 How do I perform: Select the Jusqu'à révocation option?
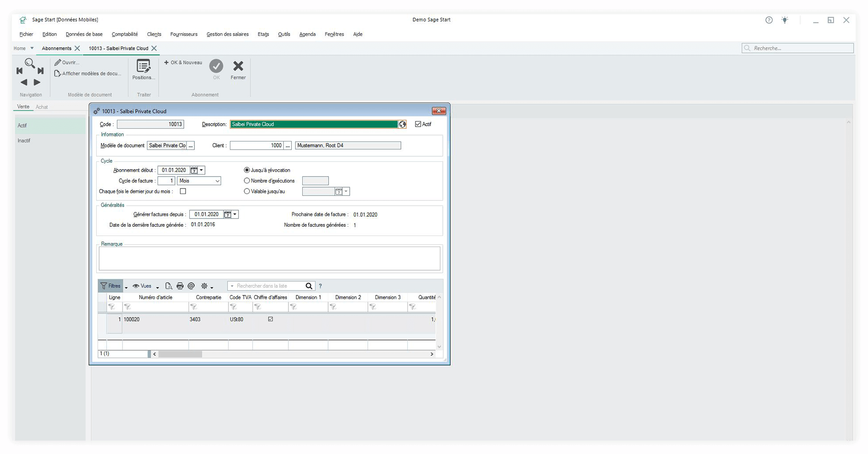pos(247,170)
